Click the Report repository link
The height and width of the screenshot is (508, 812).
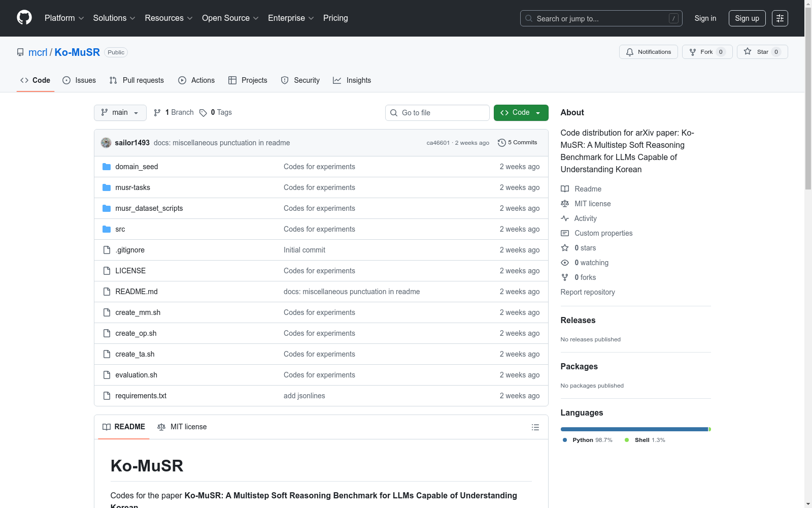(x=588, y=292)
